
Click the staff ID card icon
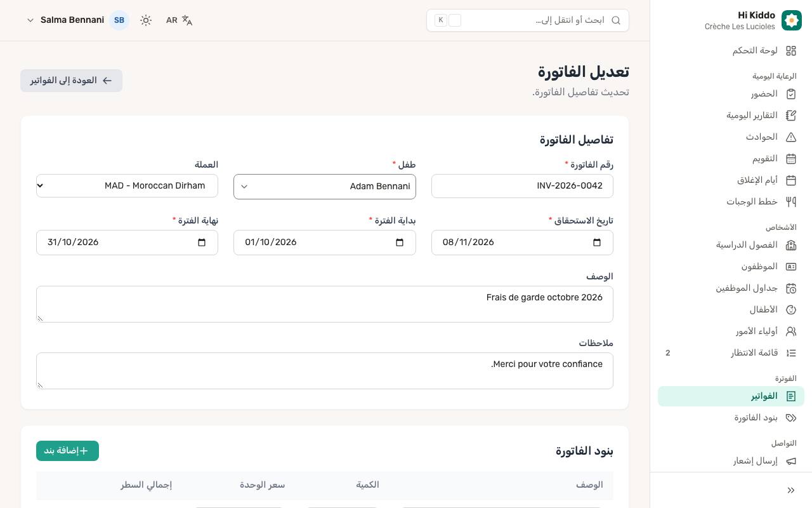click(791, 267)
